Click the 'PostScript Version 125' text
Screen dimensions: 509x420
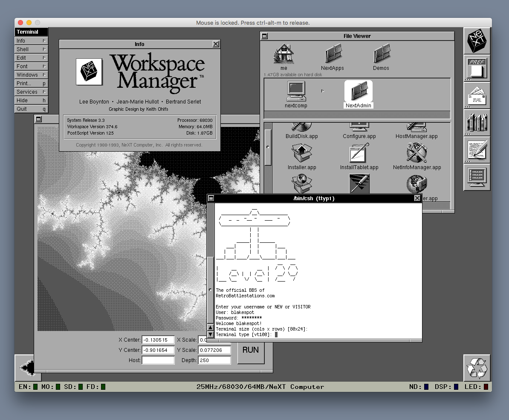(90, 133)
